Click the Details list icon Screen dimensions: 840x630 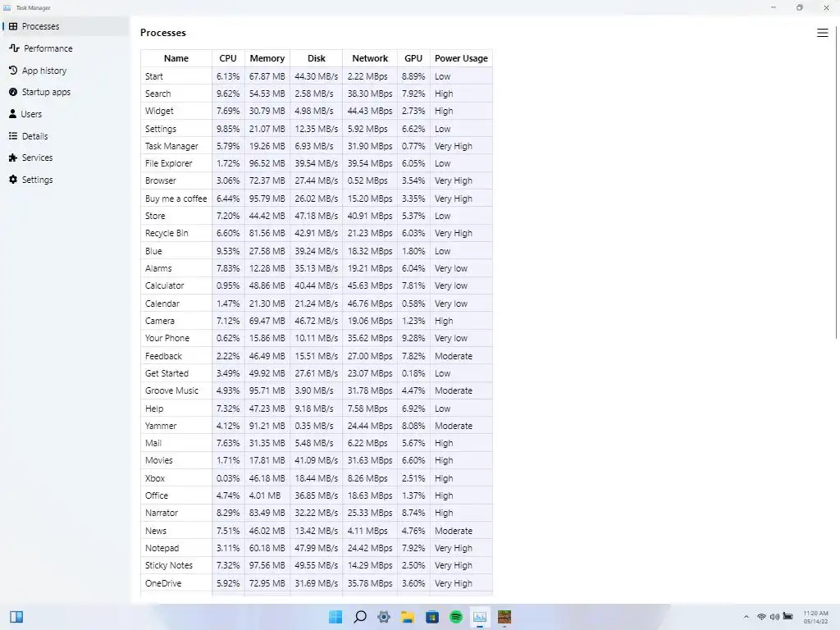(13, 136)
